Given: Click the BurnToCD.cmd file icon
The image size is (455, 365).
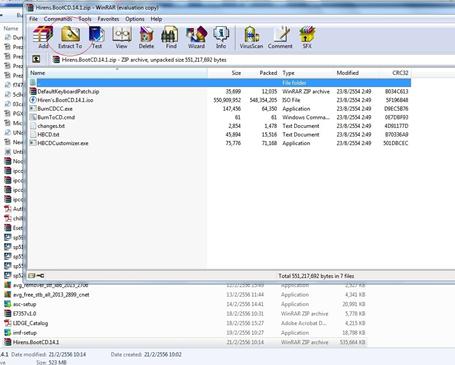Looking at the screenshot, I should coord(33,117).
